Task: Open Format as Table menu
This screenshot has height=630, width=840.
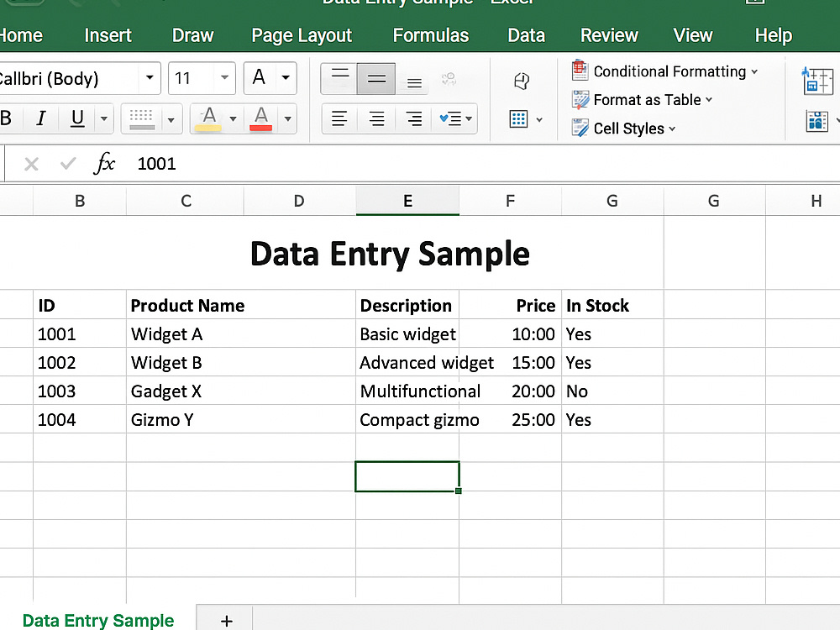Action: [653, 100]
